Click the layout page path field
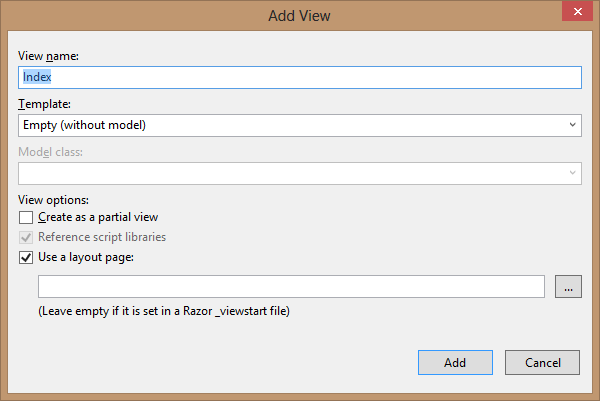601x401 pixels. pos(291,286)
